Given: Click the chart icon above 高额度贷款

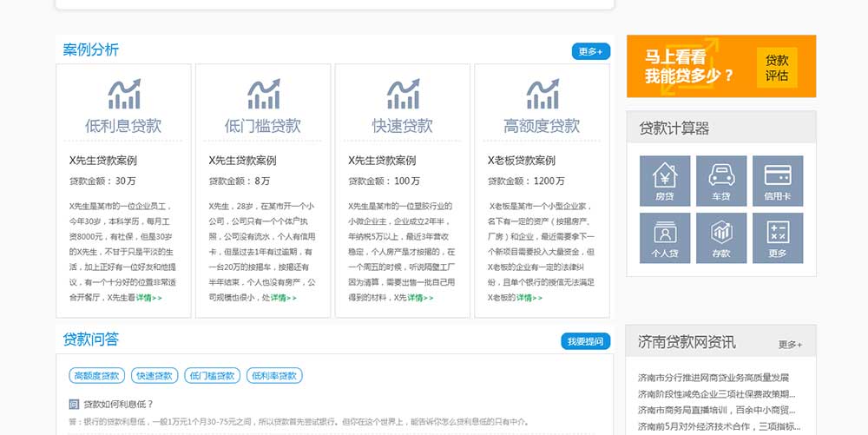Looking at the screenshot, I should (x=542, y=94).
